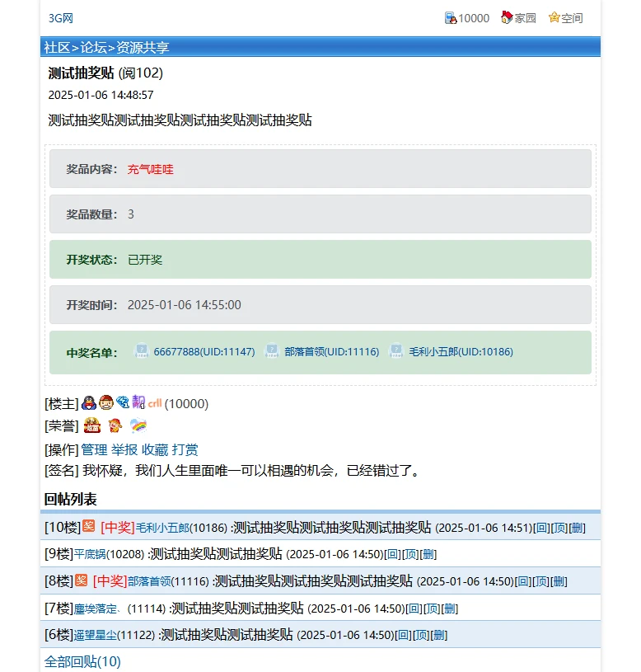
Task: Delete floor 7 reply via 删
Action: pos(450,609)
